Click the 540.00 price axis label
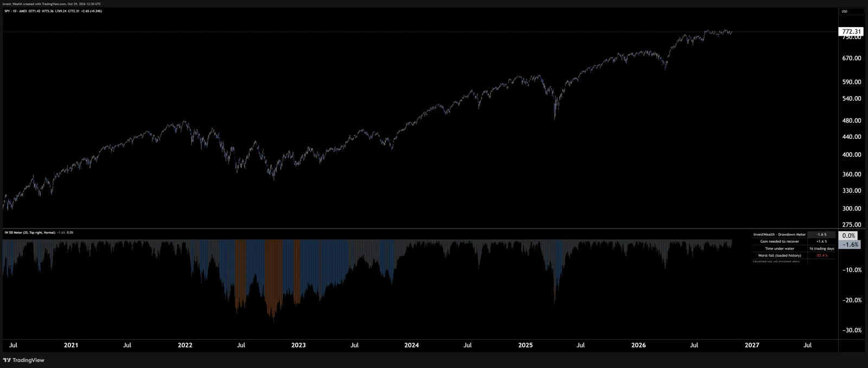This screenshot has height=368, width=868. pyautogui.click(x=852, y=98)
